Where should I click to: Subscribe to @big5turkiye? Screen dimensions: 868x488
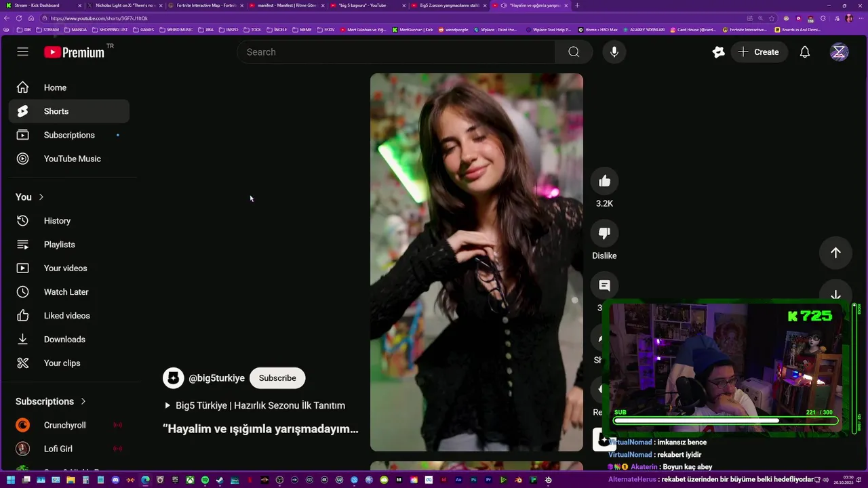click(277, 378)
